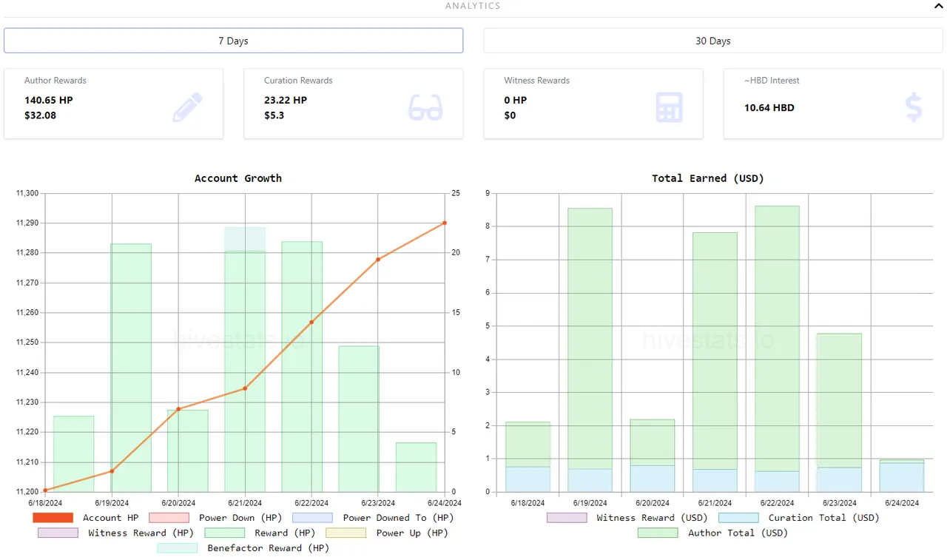The width and height of the screenshot is (947, 560).
Task: Collapse the Analytics section with the chevron
Action: 939,6
